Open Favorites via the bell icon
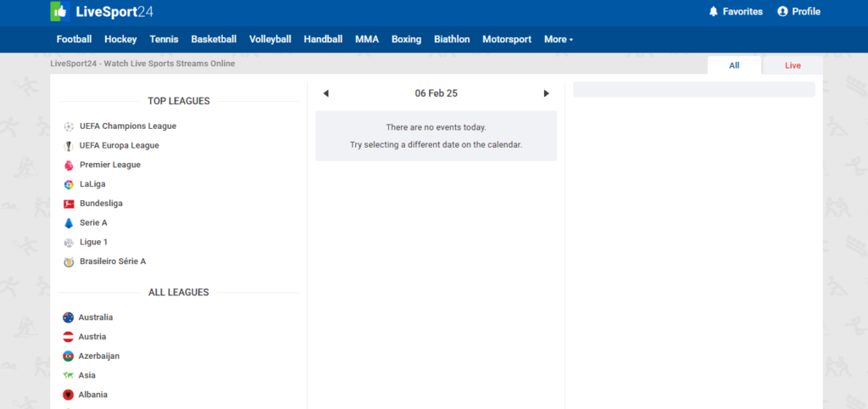This screenshot has height=409, width=868. (x=713, y=12)
